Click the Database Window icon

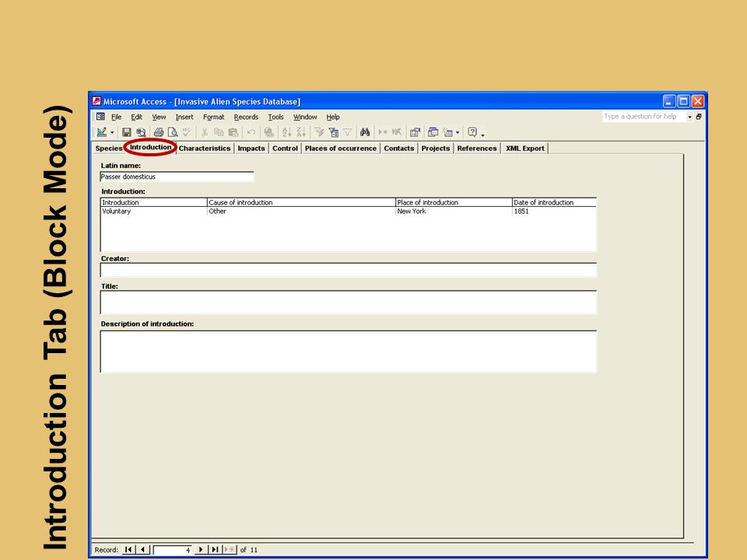[x=433, y=132]
